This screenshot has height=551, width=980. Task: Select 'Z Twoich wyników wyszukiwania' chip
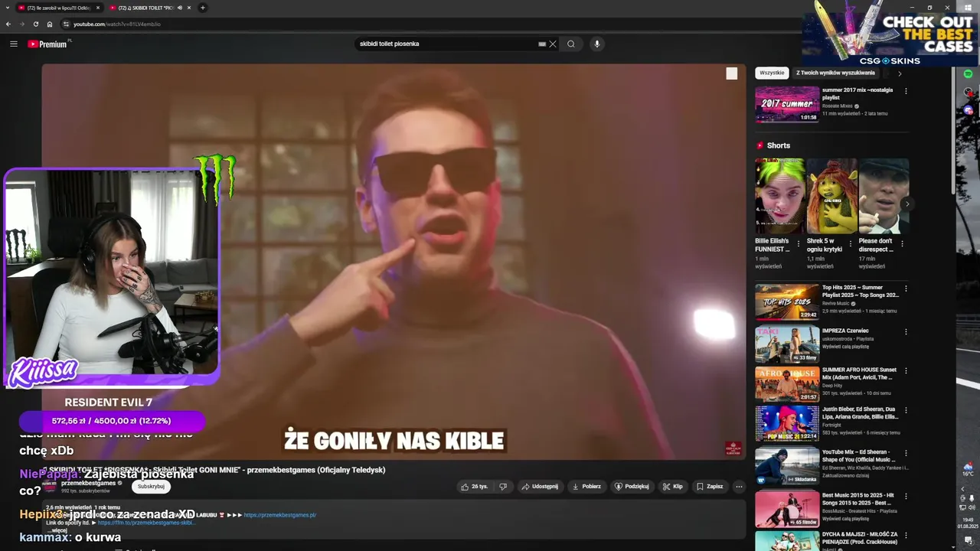835,73
